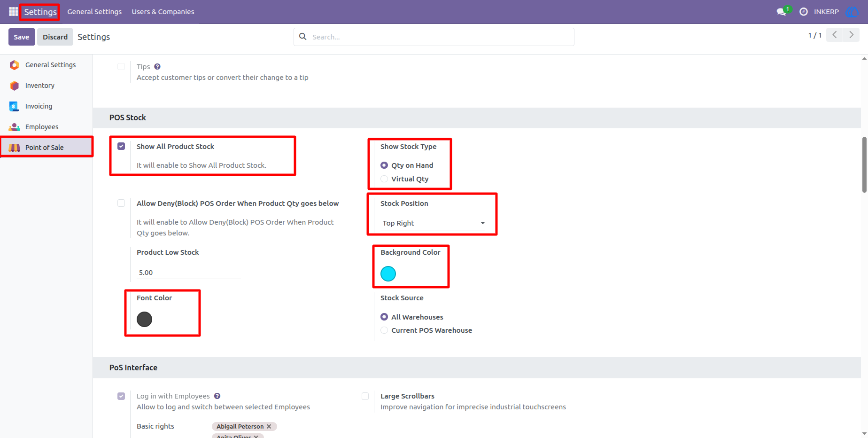This screenshot has width=868, height=438.
Task: Open the activities clock icon
Action: pos(804,12)
